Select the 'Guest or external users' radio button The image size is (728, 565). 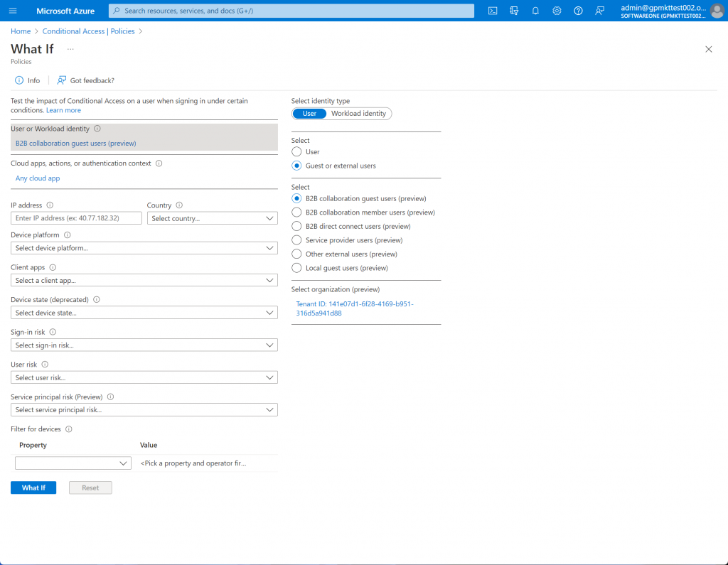(x=296, y=166)
